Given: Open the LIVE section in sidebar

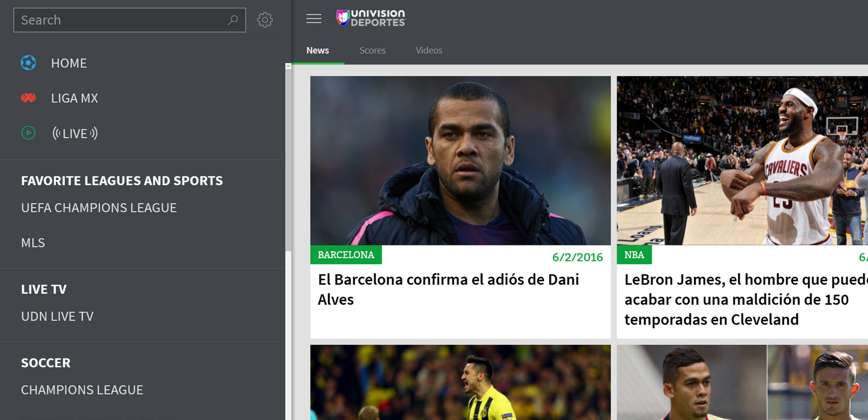Looking at the screenshot, I should (75, 133).
